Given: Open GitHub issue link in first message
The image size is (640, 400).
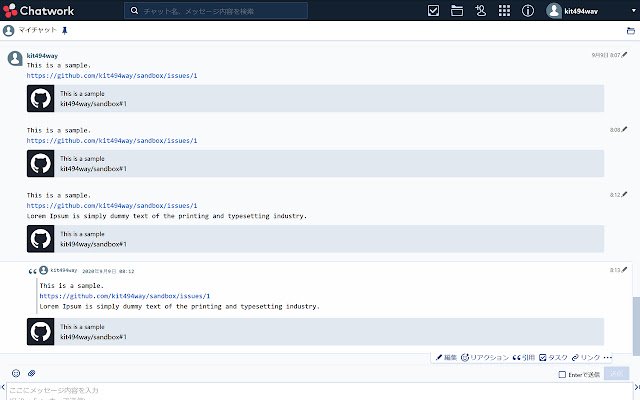Looking at the screenshot, I should tap(112, 76).
